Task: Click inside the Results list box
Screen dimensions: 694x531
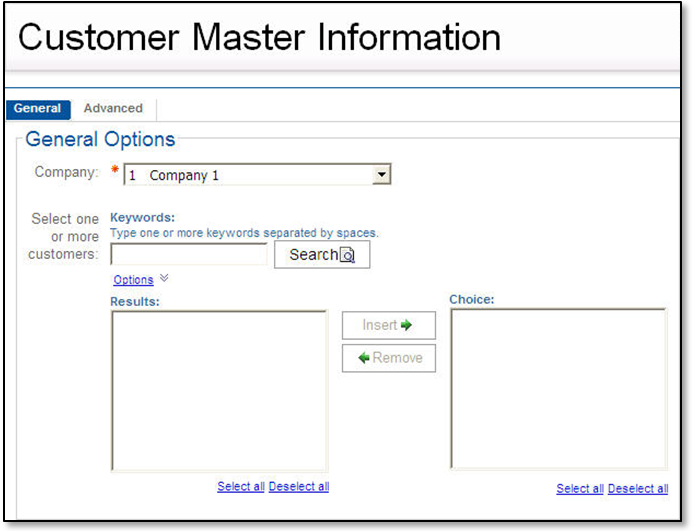Action: click(219, 390)
